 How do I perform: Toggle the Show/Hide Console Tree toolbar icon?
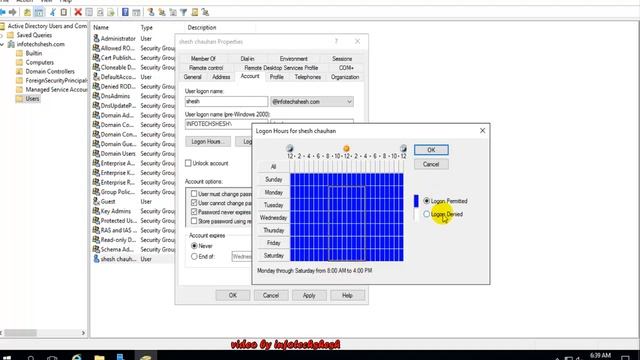39,12
